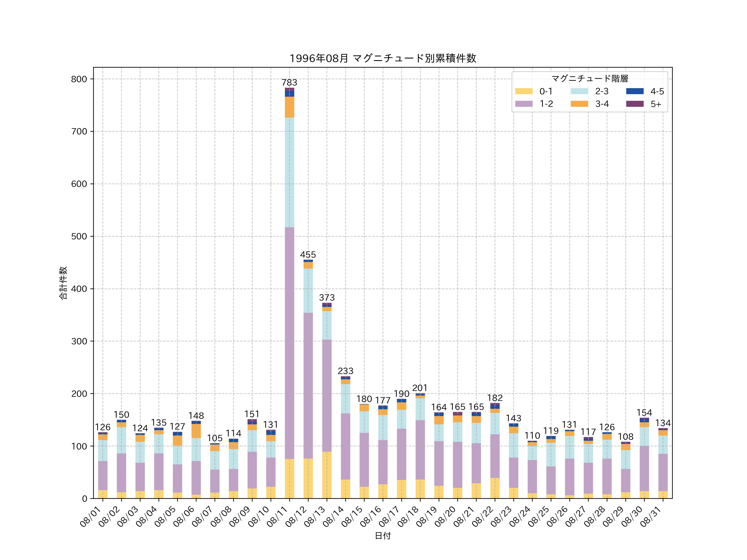Click the 800 y-axis tick label
747x560 pixels.
click(x=79, y=79)
